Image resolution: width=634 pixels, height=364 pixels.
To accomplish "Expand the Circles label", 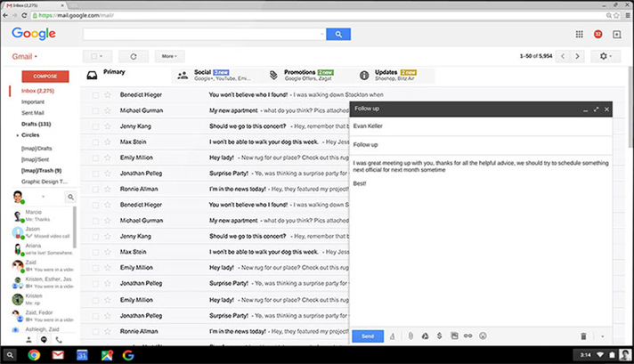I will 18,135.
